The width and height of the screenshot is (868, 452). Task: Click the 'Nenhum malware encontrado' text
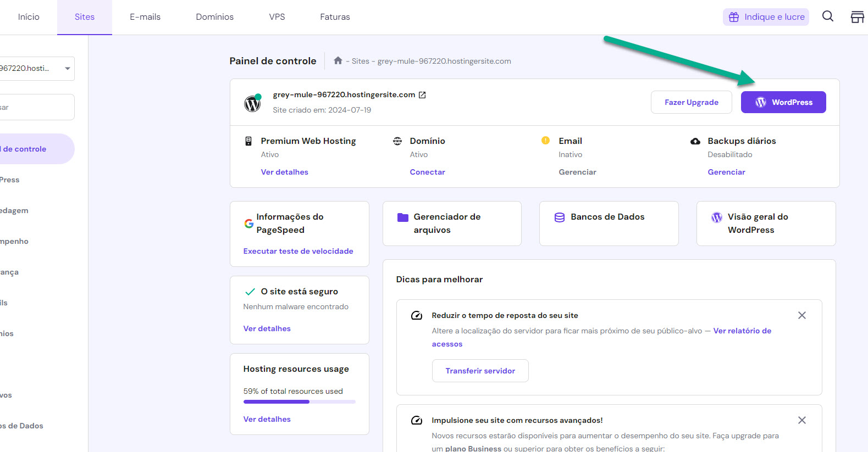click(296, 306)
